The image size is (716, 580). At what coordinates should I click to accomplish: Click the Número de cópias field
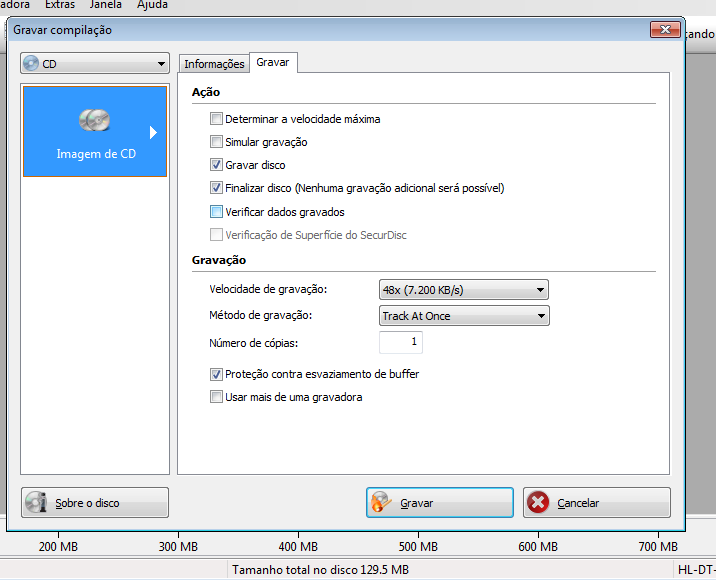tap(401, 343)
